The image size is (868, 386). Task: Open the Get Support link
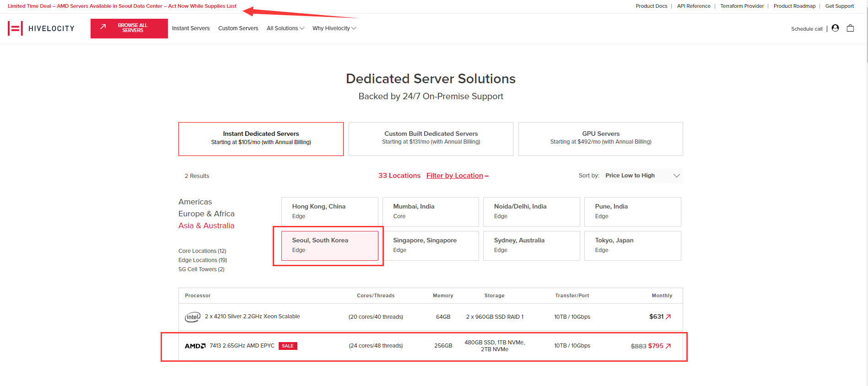point(840,6)
